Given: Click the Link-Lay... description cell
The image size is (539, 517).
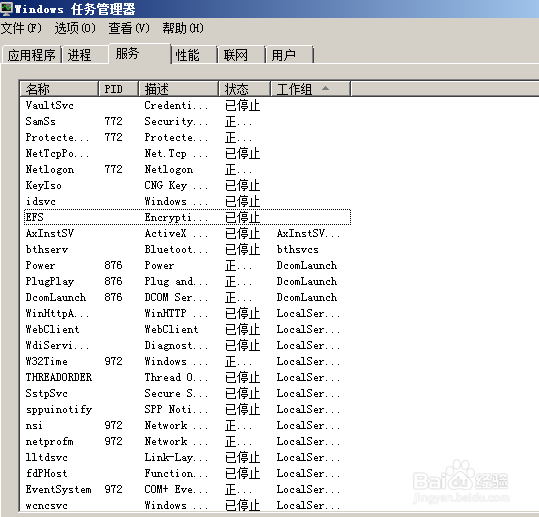Looking at the screenshot, I should (x=176, y=457).
